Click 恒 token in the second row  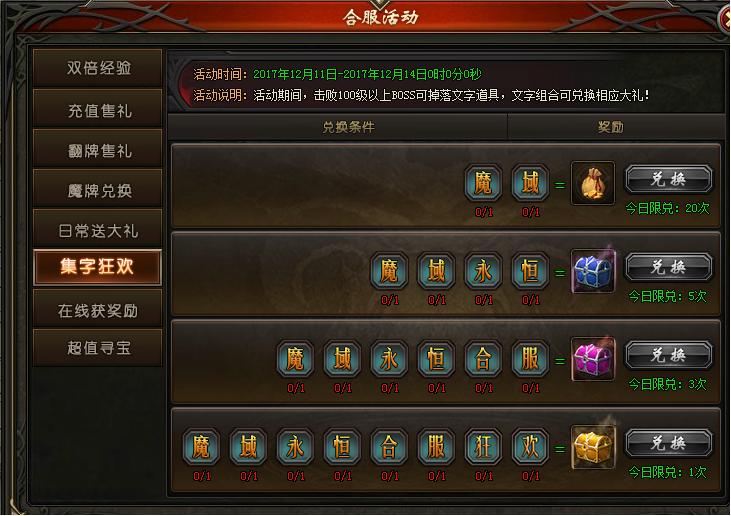coord(530,271)
